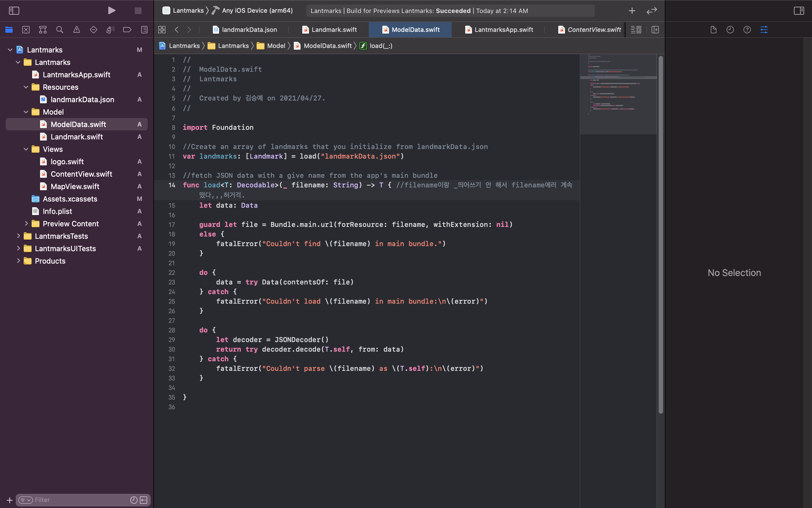The height and width of the screenshot is (508, 812).
Task: Collapse the Views folder
Action: tap(26, 149)
